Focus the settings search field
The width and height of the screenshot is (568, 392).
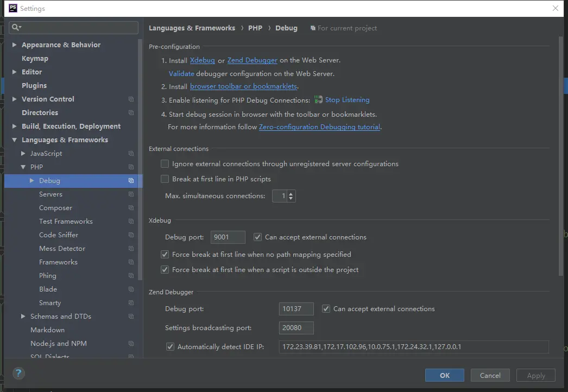73,28
